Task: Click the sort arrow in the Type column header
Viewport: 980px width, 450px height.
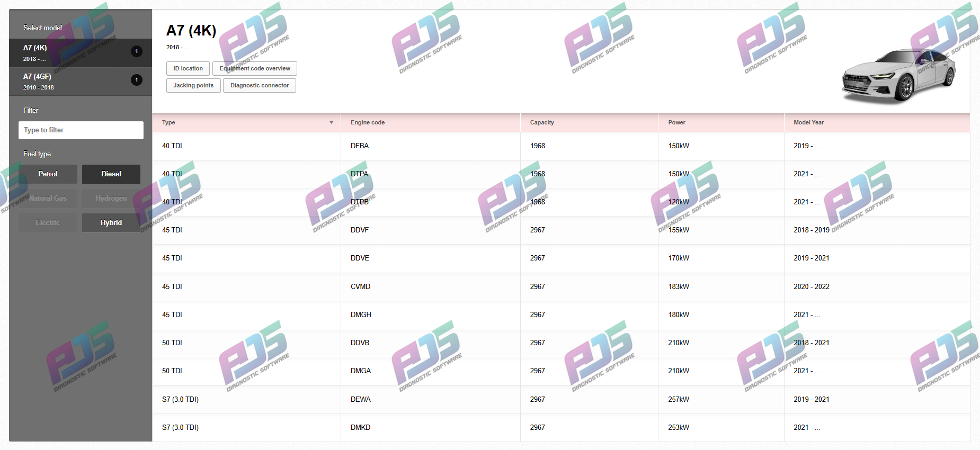Action: (332, 123)
